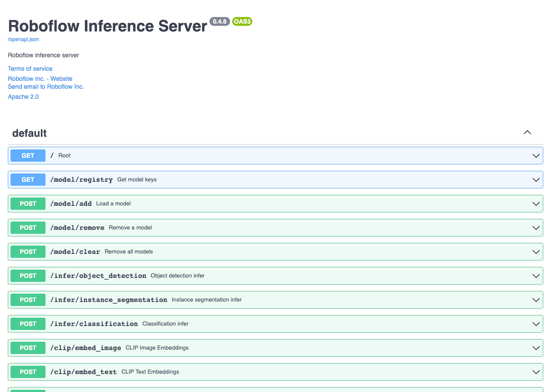The height and width of the screenshot is (392, 551).
Task: Click the 'CLIP Text Embeddings' description
Action: click(x=150, y=372)
